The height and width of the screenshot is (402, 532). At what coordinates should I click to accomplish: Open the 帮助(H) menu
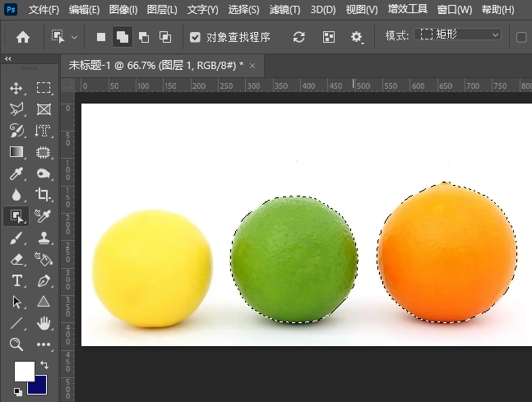tap(497, 10)
